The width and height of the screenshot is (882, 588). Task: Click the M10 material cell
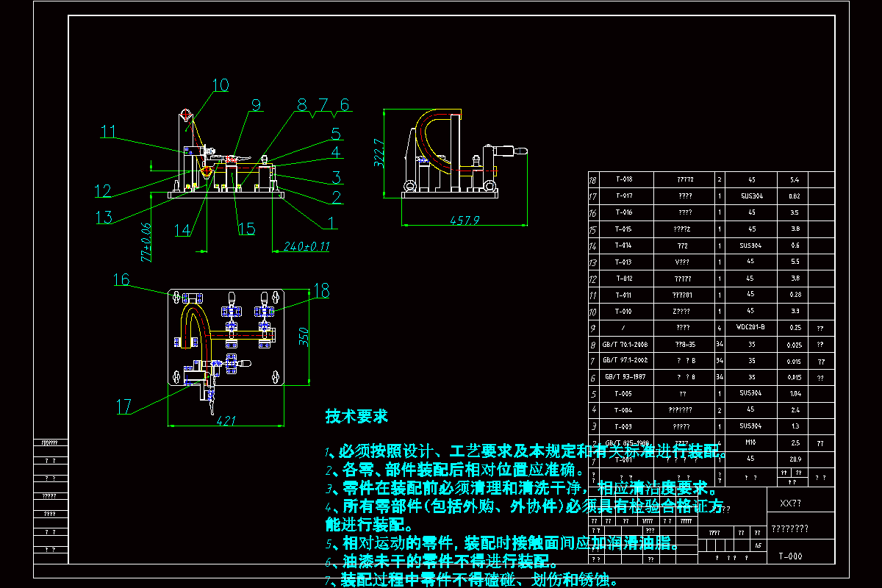751,442
